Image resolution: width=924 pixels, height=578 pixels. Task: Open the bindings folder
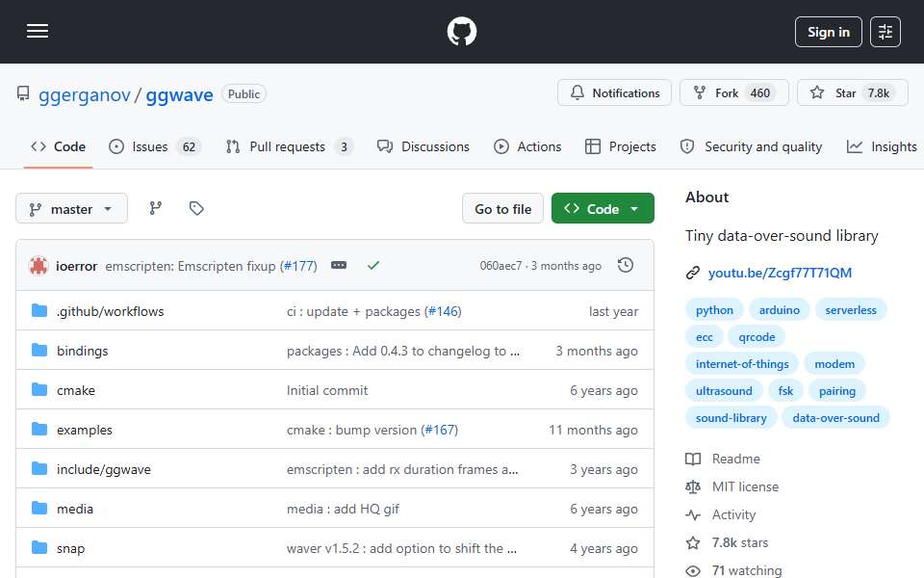tap(83, 351)
